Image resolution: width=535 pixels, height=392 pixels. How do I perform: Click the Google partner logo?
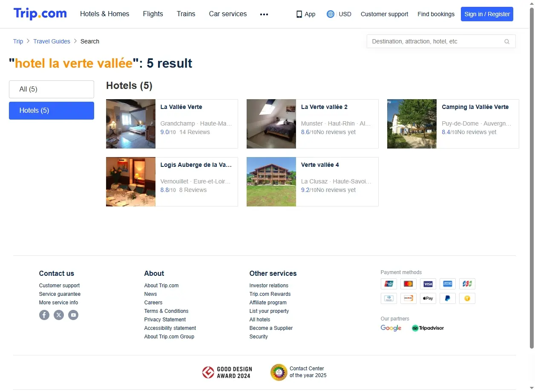click(391, 328)
